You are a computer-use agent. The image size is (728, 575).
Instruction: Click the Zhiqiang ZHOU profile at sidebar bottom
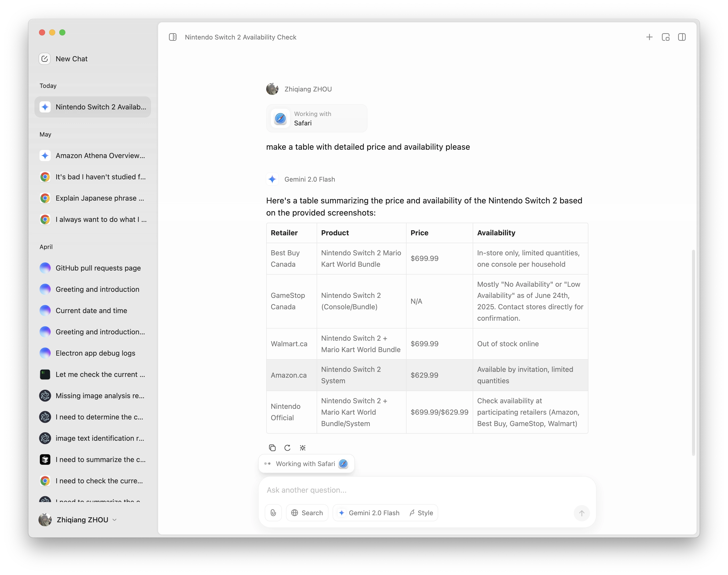pos(78,520)
